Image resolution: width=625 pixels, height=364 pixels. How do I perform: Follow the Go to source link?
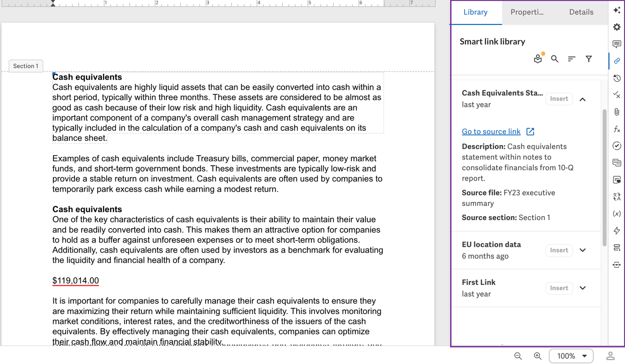(491, 132)
